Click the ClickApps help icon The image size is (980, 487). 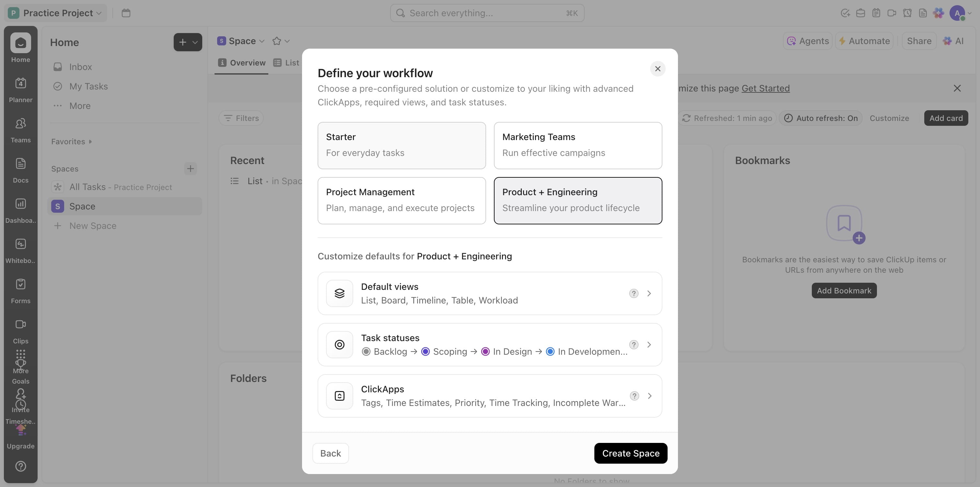click(634, 396)
